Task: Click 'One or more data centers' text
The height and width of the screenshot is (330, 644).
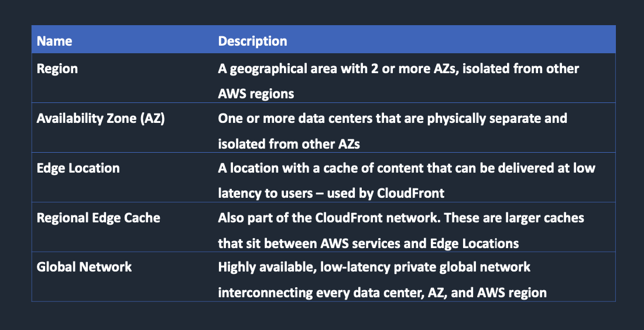Action: [285, 118]
